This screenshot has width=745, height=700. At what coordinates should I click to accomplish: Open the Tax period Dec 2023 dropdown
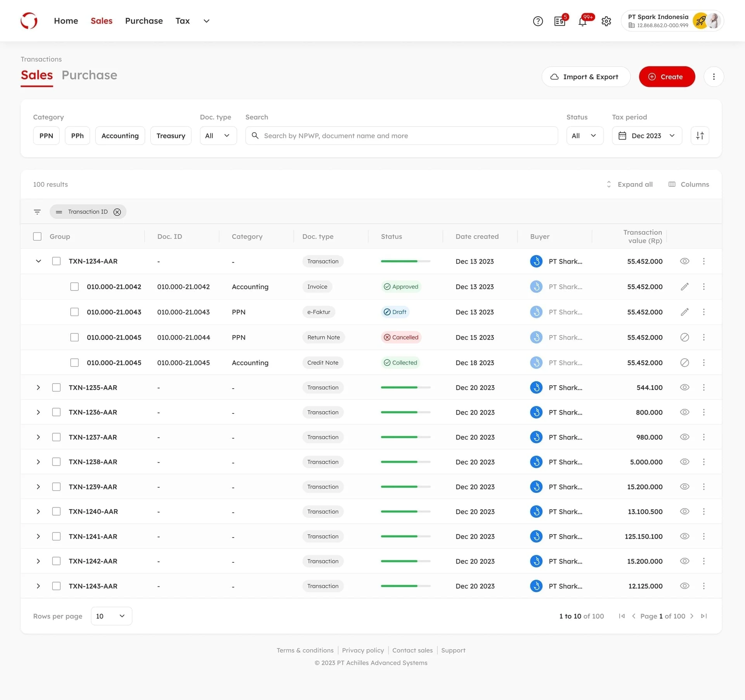647,136
